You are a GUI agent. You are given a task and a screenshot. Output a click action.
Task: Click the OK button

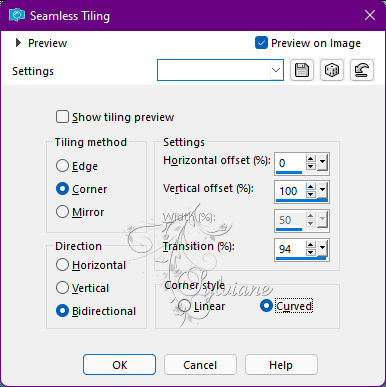119,365
